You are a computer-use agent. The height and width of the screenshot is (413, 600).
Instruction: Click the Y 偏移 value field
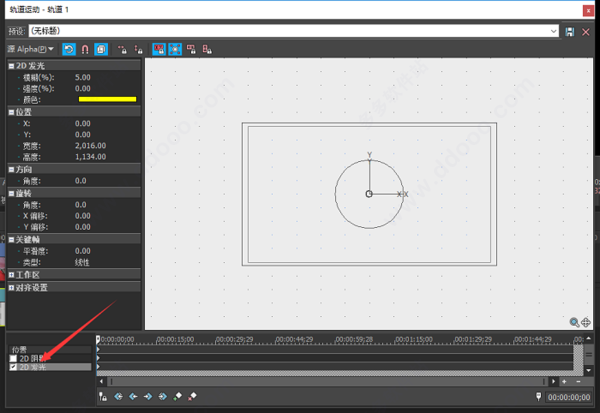pyautogui.click(x=83, y=227)
